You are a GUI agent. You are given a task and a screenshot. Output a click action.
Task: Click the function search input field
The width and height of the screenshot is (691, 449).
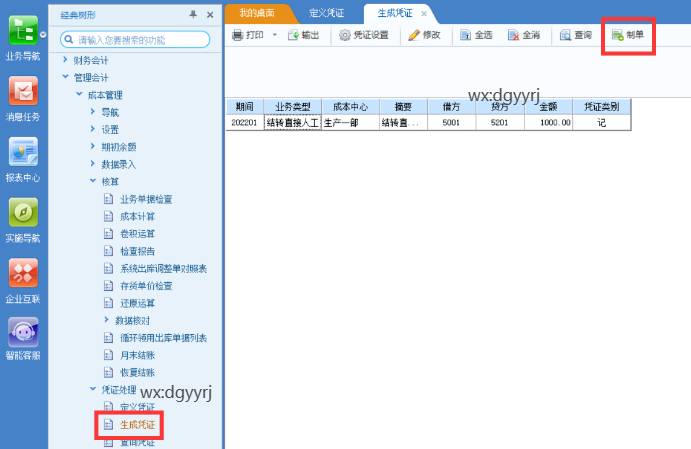pos(140,39)
